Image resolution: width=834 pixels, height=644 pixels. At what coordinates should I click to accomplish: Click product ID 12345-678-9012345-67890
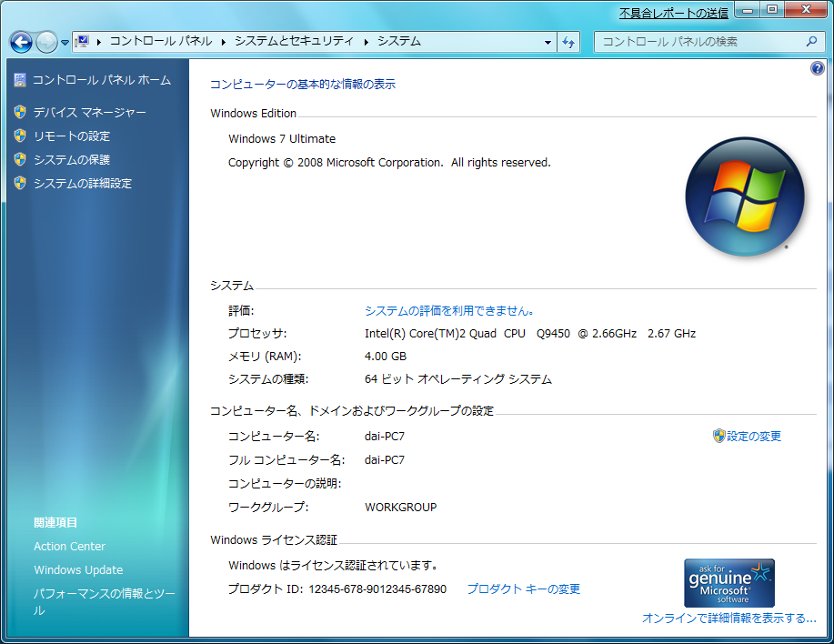(x=377, y=589)
